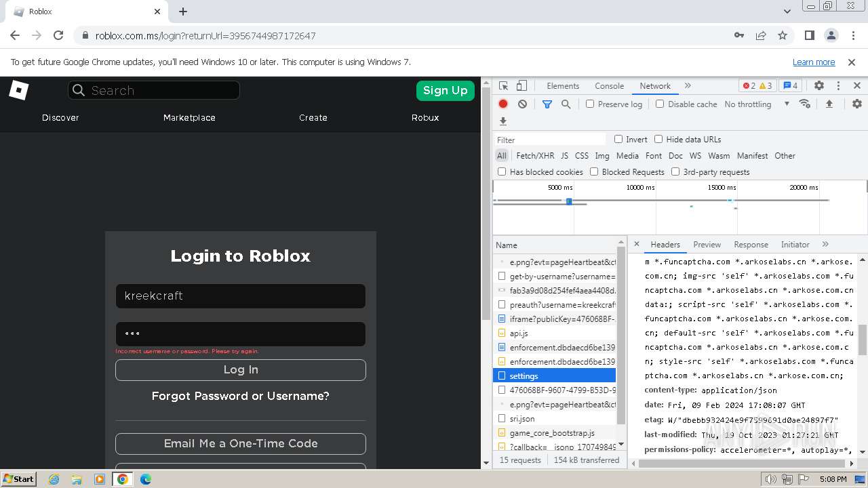
Task: Filter requests by Fetch/XHR
Action: point(535,156)
